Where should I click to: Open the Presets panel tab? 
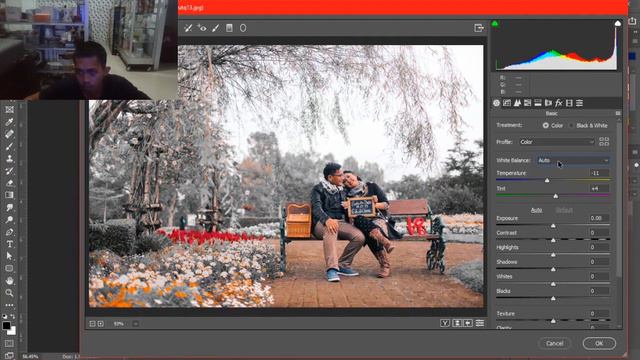[580, 103]
